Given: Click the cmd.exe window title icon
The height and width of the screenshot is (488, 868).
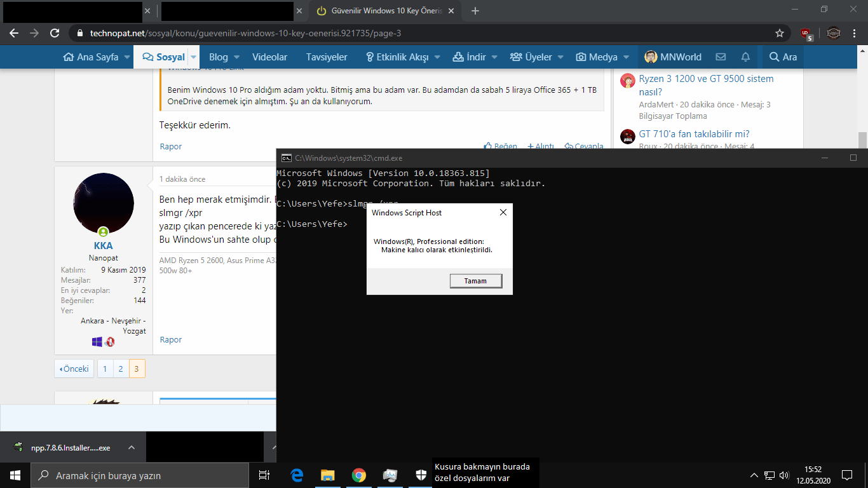Looking at the screenshot, I should tap(287, 158).
